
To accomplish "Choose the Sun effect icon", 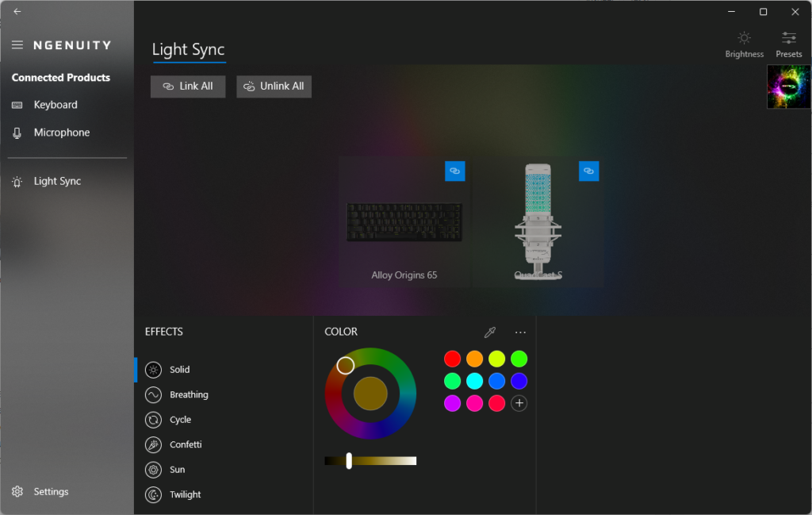I will pos(153,470).
